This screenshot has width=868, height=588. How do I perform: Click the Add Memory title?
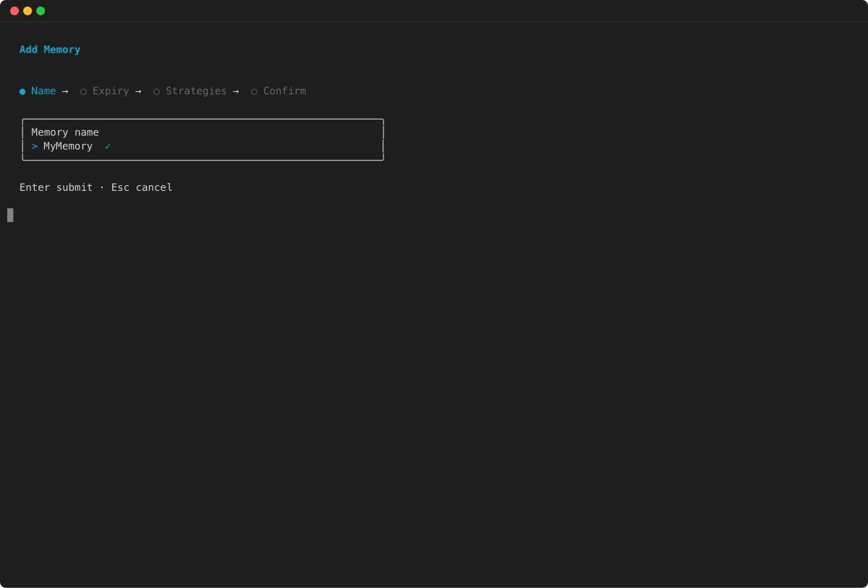(49, 49)
